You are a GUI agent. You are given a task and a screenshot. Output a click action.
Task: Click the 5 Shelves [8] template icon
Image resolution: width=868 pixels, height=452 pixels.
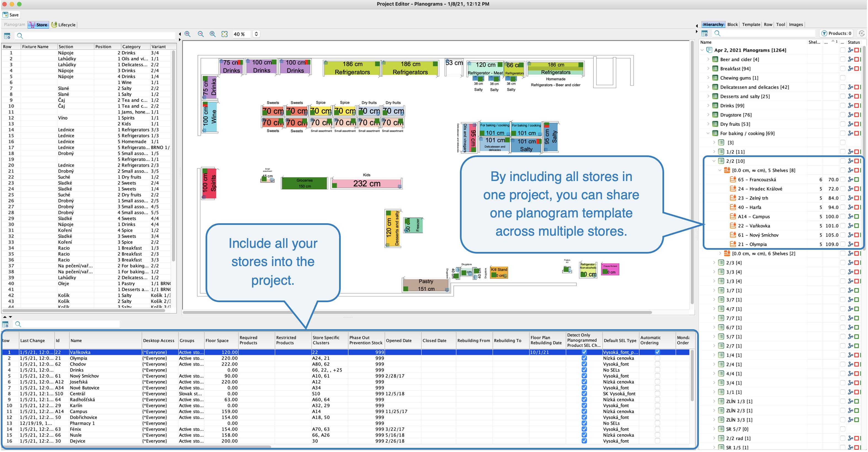coord(727,170)
